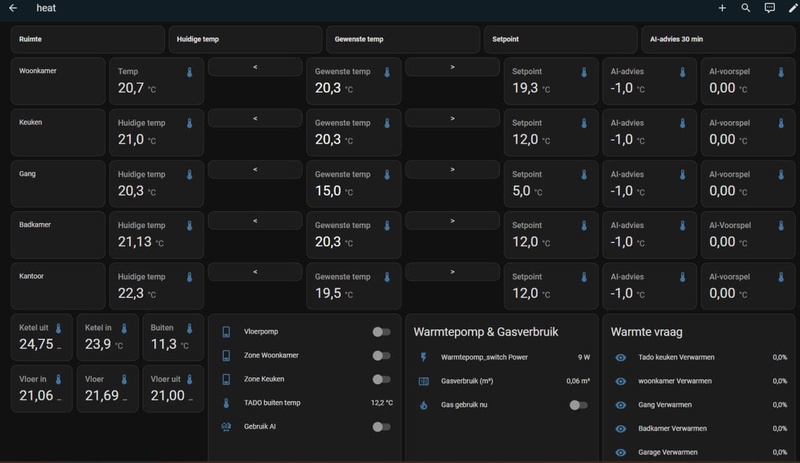Open the search magnifier icon

[x=746, y=8]
